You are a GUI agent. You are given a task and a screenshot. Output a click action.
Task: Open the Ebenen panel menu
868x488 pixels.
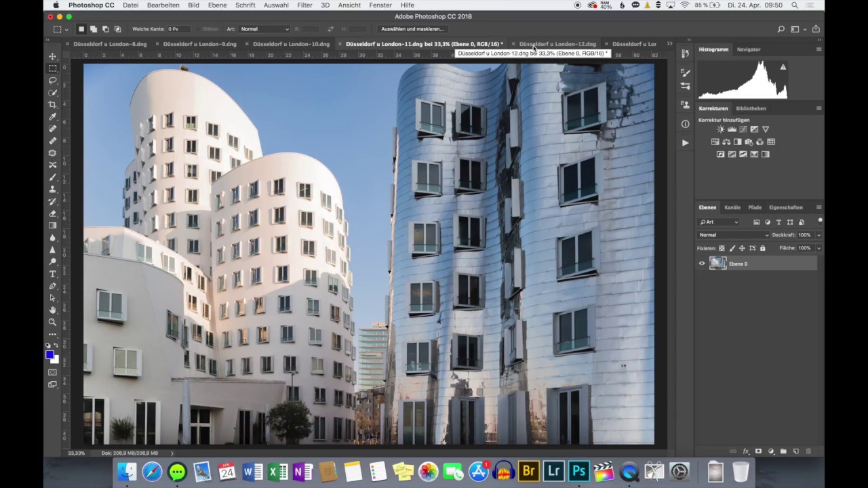[818, 207]
